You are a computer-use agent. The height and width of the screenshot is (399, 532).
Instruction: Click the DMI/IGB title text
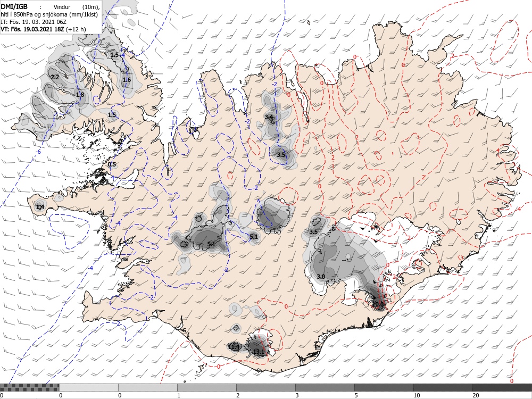point(14,6)
